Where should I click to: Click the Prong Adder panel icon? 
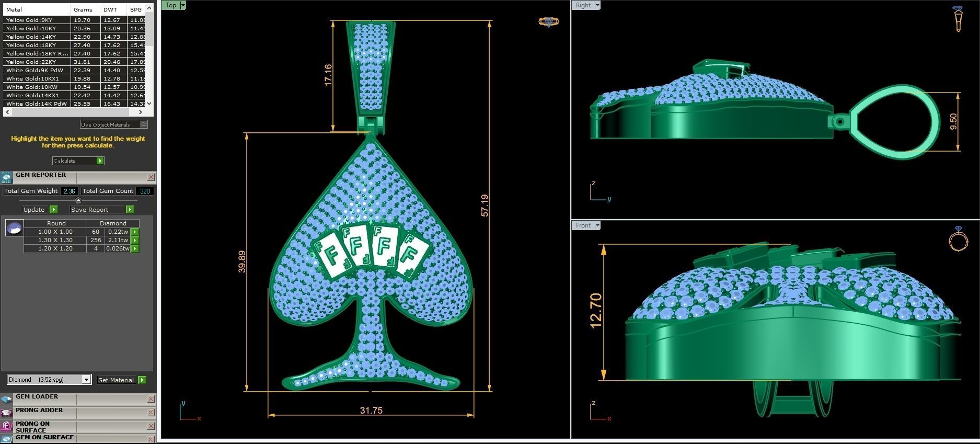point(6,413)
